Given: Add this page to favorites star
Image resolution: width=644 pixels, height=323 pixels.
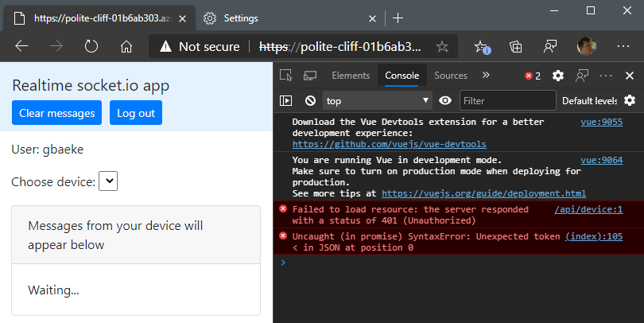Looking at the screenshot, I should point(442,46).
